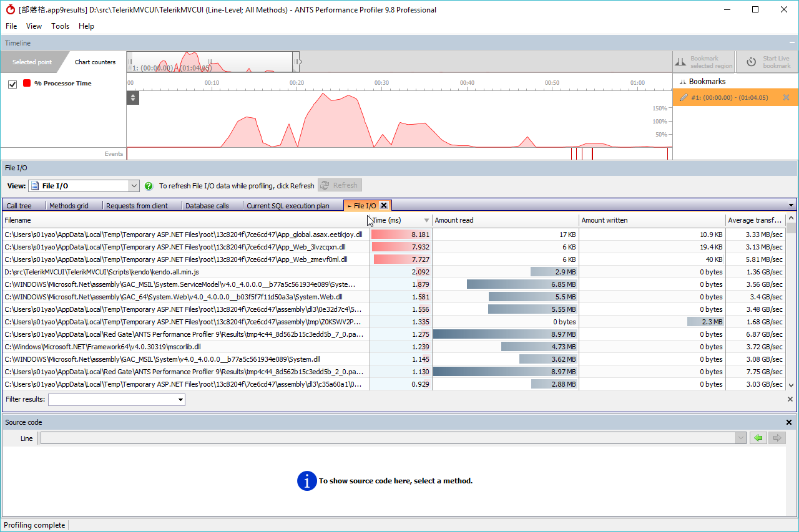Open the Tools menu
The height and width of the screenshot is (532, 799).
click(60, 26)
